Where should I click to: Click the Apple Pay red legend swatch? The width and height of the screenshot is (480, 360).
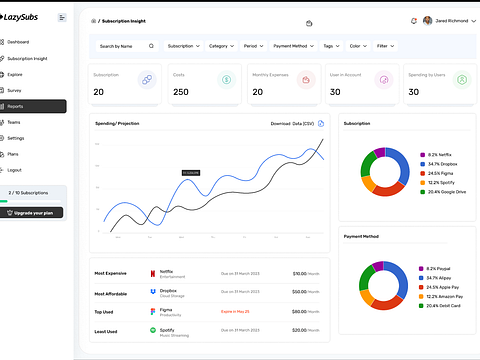421,287
